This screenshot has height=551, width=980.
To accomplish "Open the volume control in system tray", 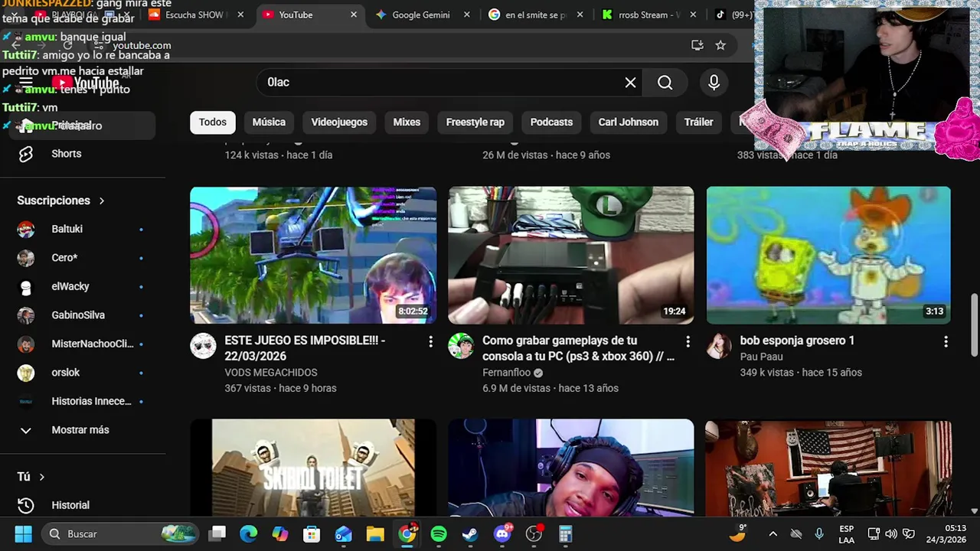I will tap(890, 533).
